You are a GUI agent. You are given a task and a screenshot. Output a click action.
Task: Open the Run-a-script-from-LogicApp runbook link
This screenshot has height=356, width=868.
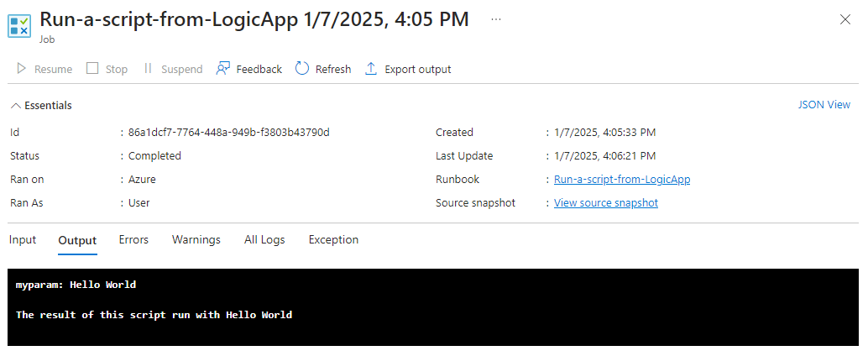click(x=622, y=180)
